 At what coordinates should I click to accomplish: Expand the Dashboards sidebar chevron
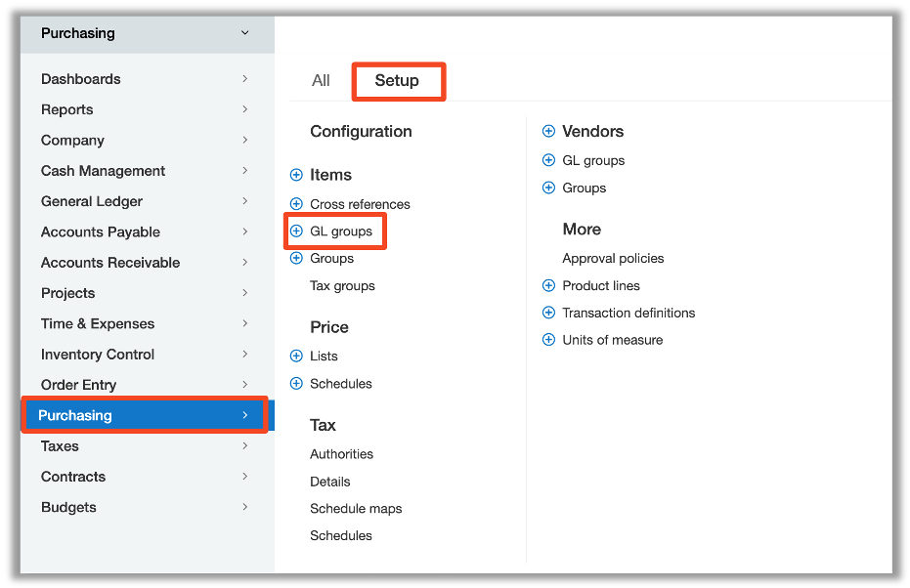pyautogui.click(x=245, y=79)
